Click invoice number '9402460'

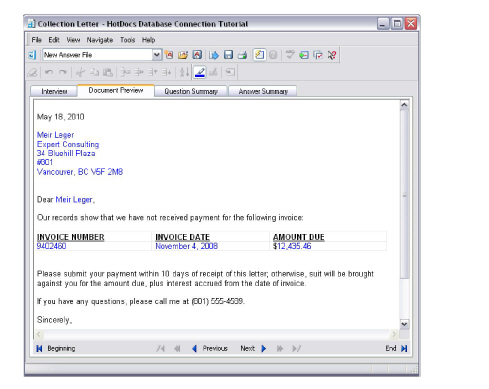click(51, 246)
